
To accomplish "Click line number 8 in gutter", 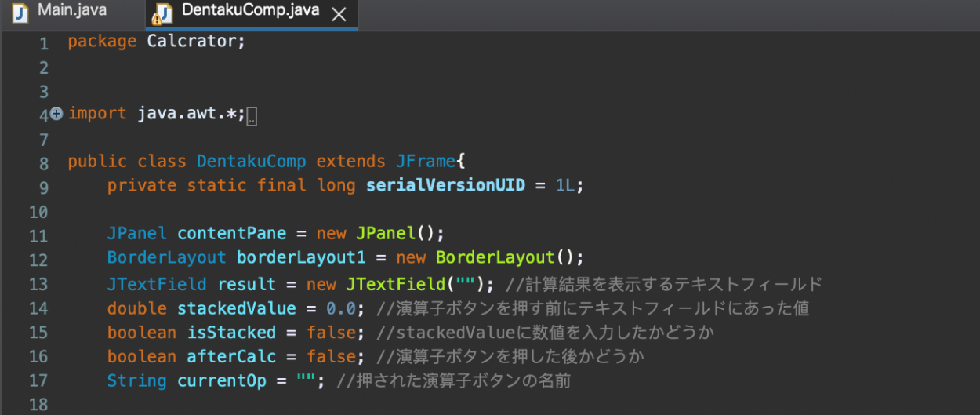I will point(43,164).
